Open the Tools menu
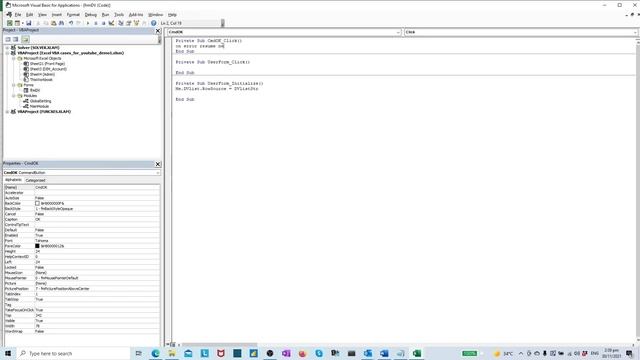 tap(119, 15)
